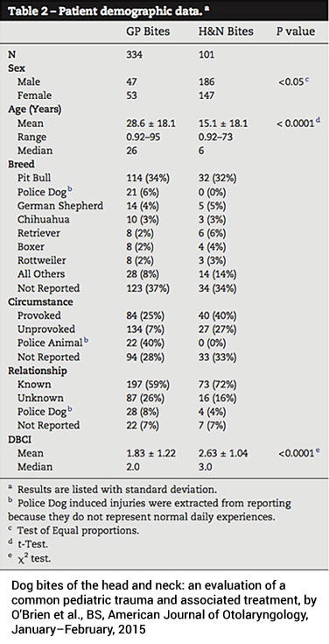Image resolution: width=329 pixels, height=644 pixels.
Task: Click the DBCI mean value '2.63 ± 1.04'
Action: pyautogui.click(x=223, y=454)
